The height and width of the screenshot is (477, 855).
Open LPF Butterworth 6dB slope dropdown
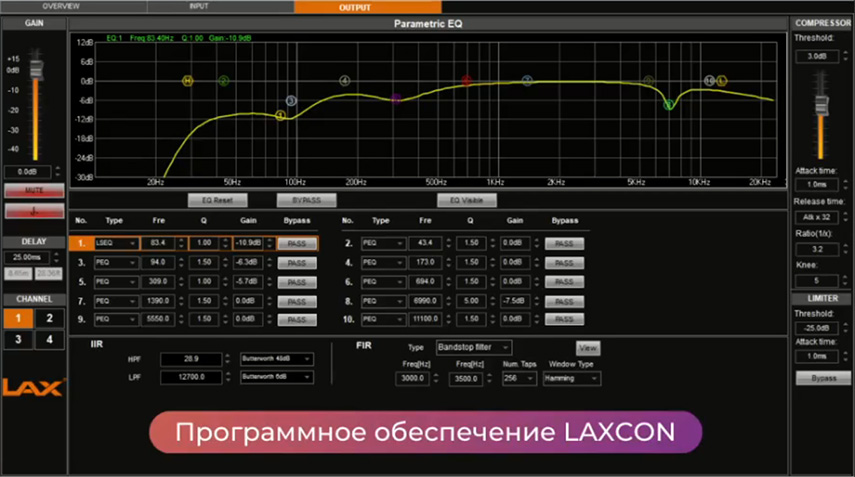pos(276,377)
